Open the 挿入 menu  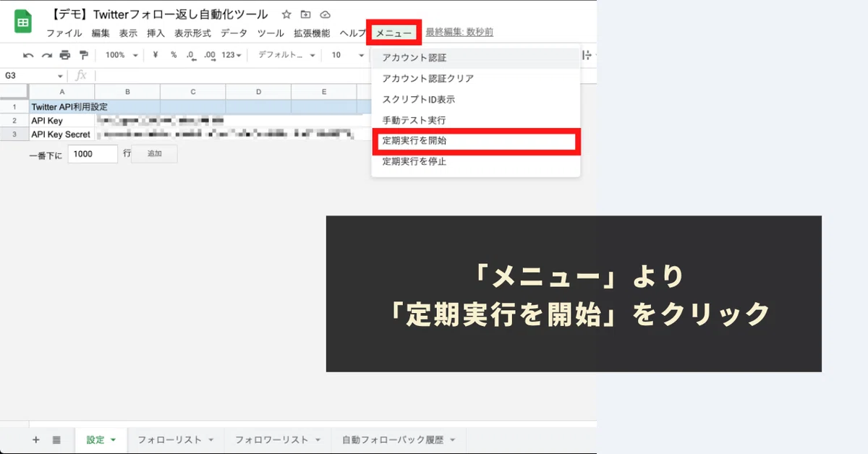point(156,33)
